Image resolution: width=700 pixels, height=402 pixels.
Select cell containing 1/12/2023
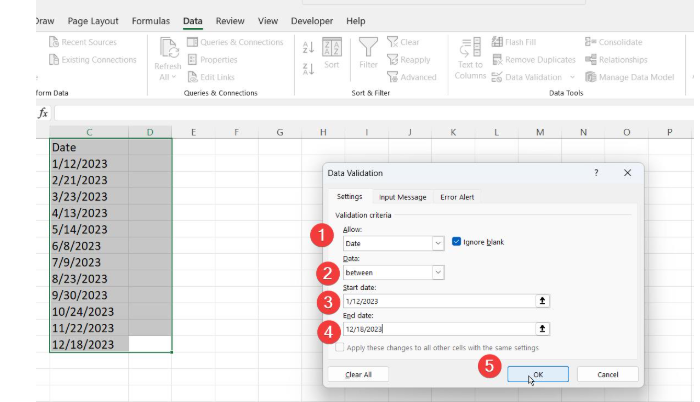pos(89,163)
